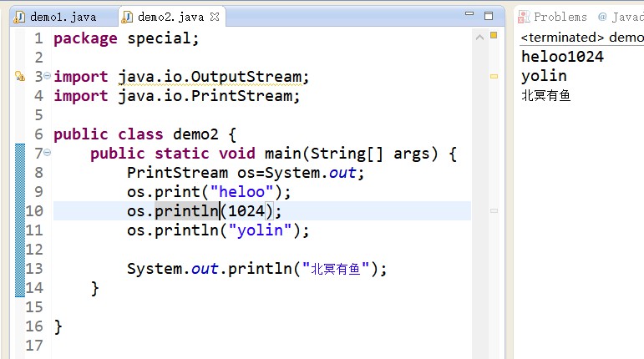Click the demo1.java file icon in tab
The image size is (644, 359).
19,18
